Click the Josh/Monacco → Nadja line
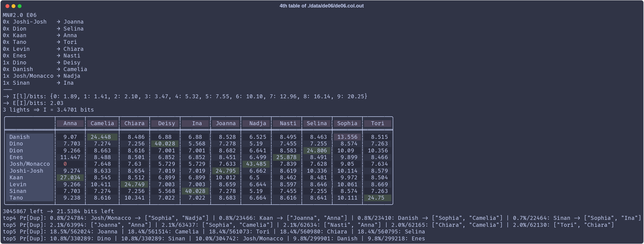 click(x=42, y=76)
